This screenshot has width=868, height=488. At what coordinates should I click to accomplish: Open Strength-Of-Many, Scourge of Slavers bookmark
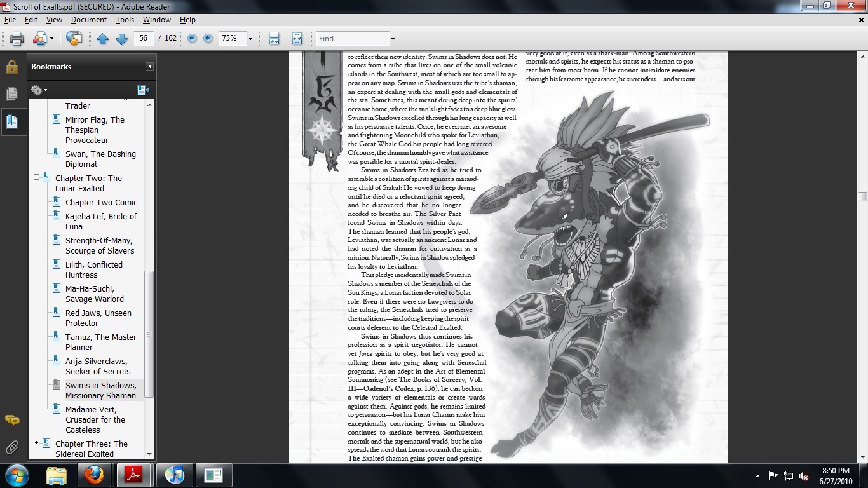100,245
